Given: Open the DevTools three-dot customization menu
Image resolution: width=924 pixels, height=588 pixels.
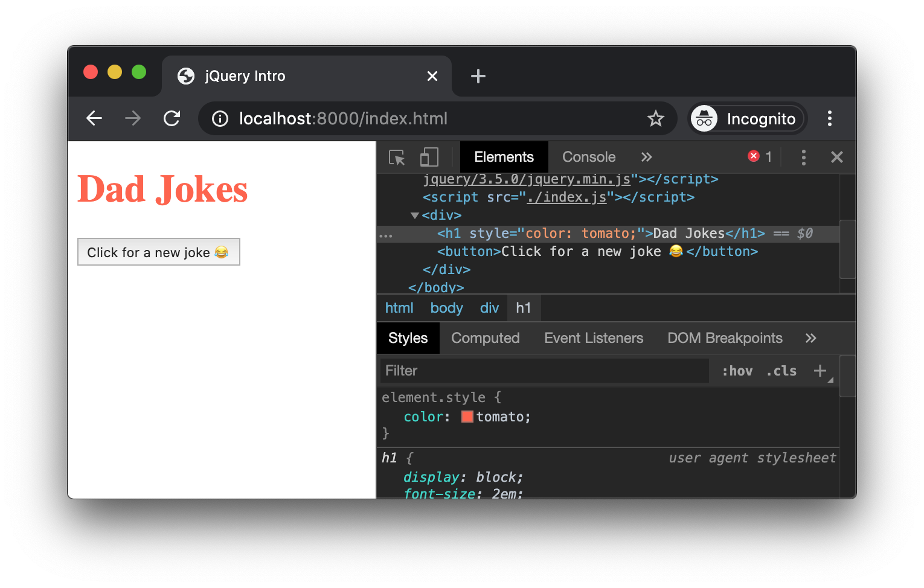Looking at the screenshot, I should [803, 157].
